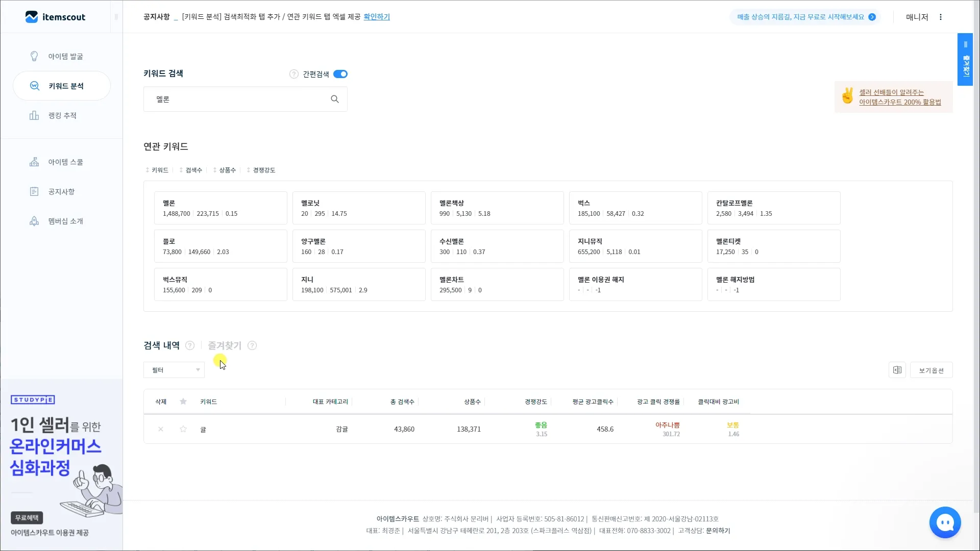
Task: Click the search magnifier icon in keyword field
Action: pyautogui.click(x=335, y=99)
